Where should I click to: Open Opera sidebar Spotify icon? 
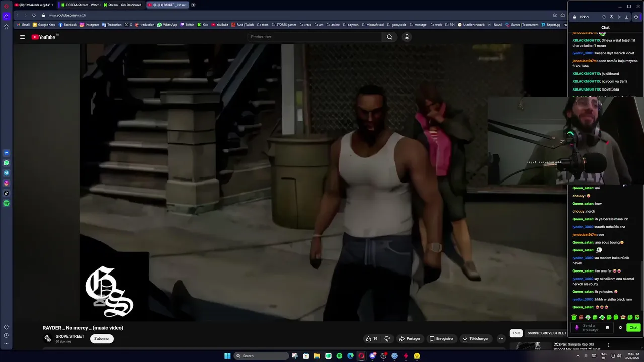pyautogui.click(x=6, y=203)
